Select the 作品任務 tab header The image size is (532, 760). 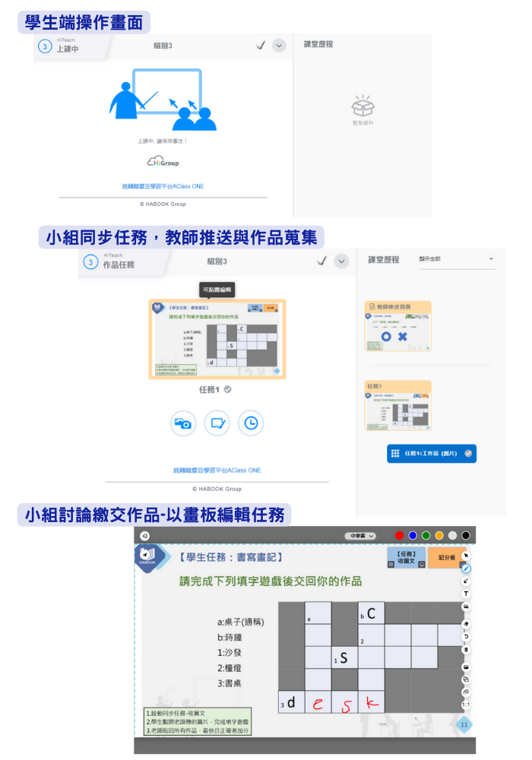click(x=118, y=263)
